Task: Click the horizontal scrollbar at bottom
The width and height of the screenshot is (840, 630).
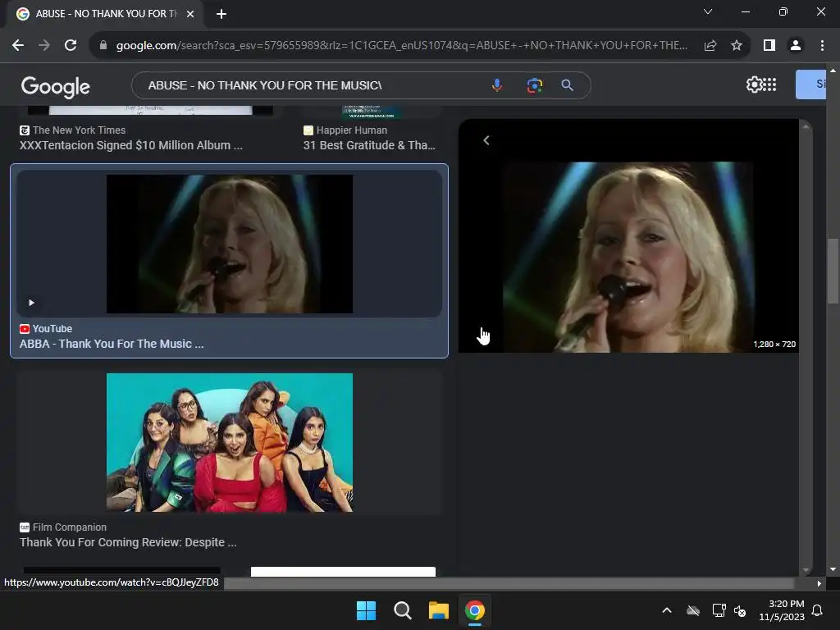Action: (x=509, y=583)
